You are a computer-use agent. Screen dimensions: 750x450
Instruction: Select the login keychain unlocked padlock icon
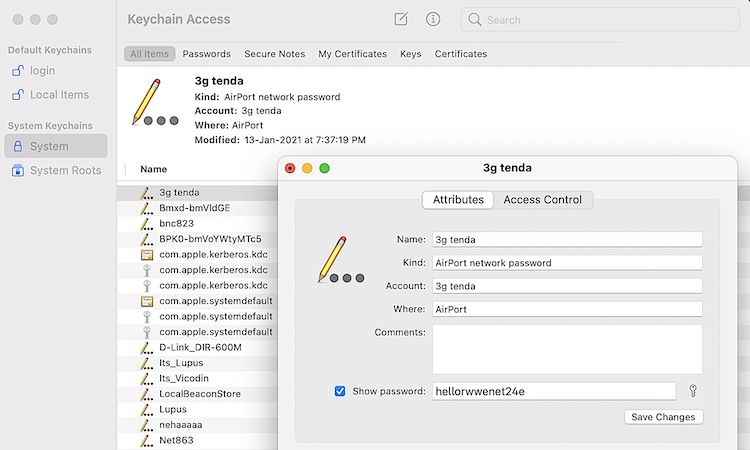pyautogui.click(x=18, y=71)
